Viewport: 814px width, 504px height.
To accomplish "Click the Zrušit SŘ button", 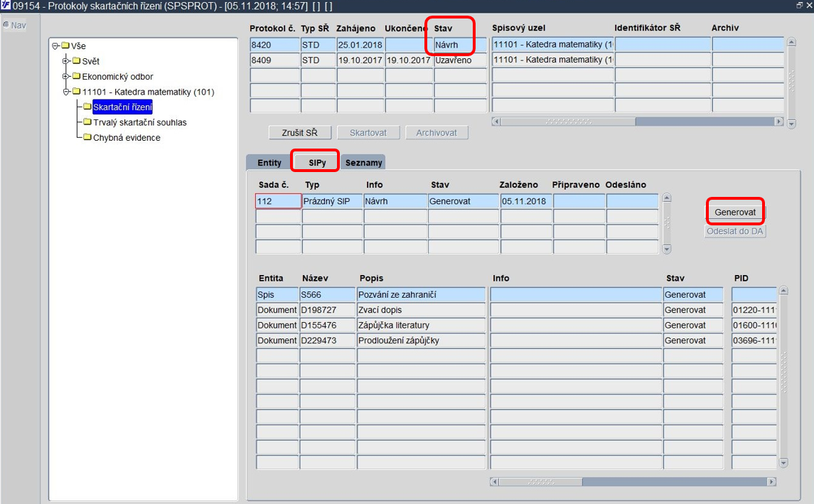I will (x=299, y=132).
